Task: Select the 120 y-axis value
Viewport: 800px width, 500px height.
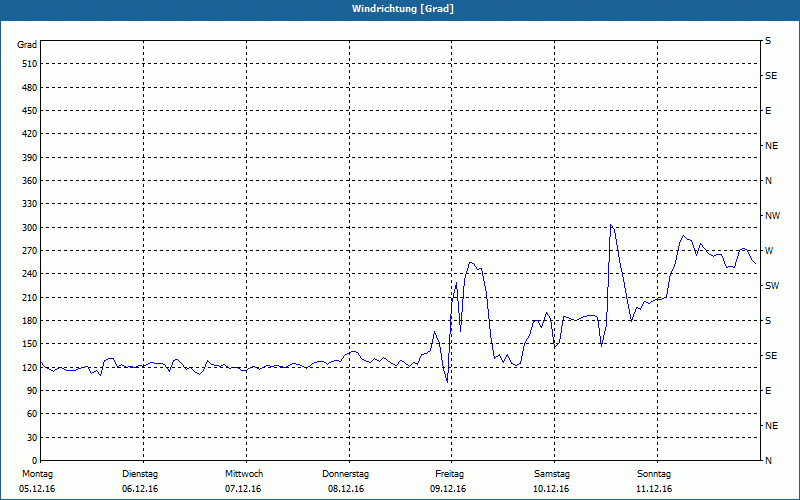Action: (x=30, y=367)
